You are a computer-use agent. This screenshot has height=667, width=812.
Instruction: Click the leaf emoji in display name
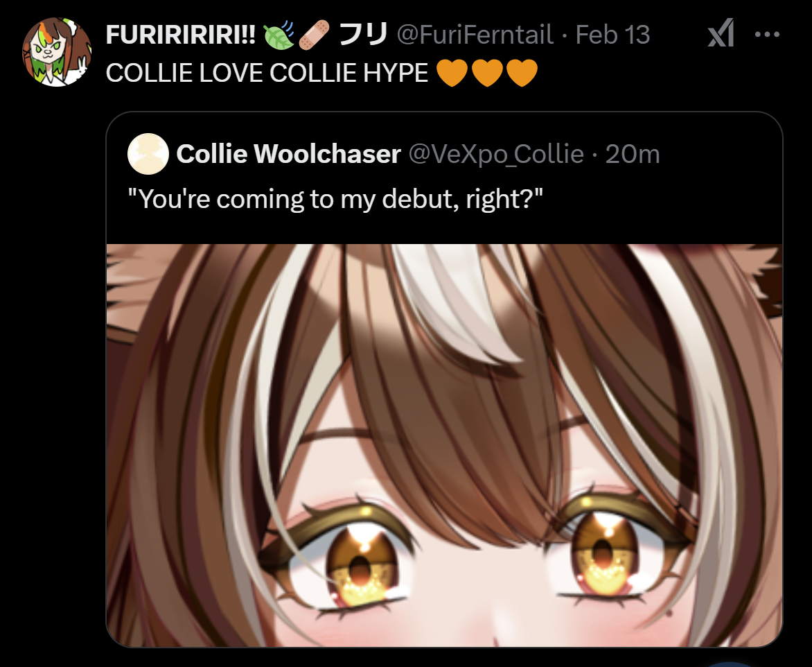(x=279, y=35)
